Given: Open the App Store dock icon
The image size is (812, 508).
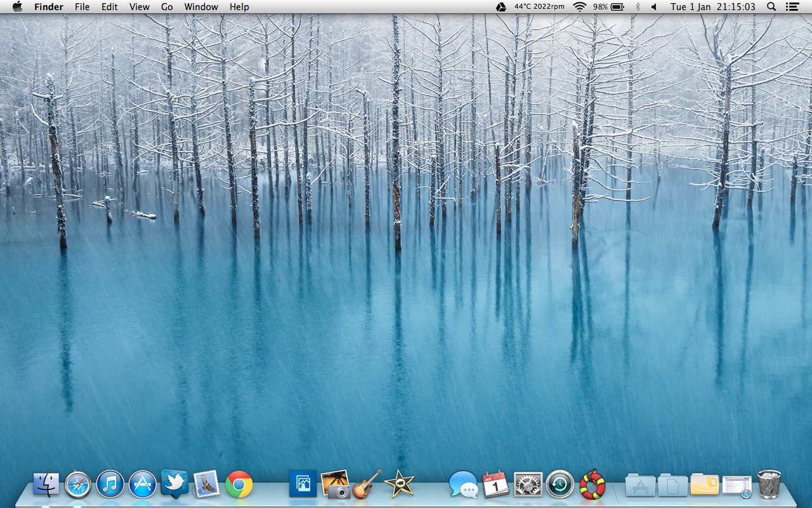Looking at the screenshot, I should tap(143, 485).
